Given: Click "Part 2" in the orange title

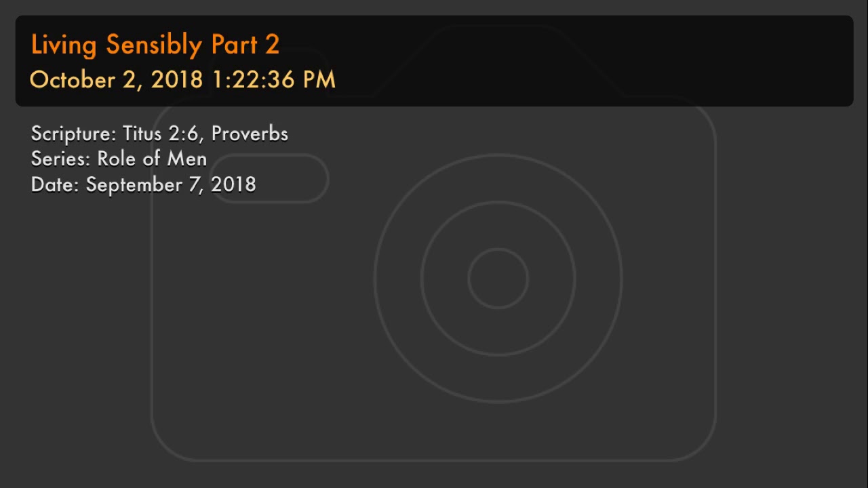Looking at the screenshot, I should (245, 45).
